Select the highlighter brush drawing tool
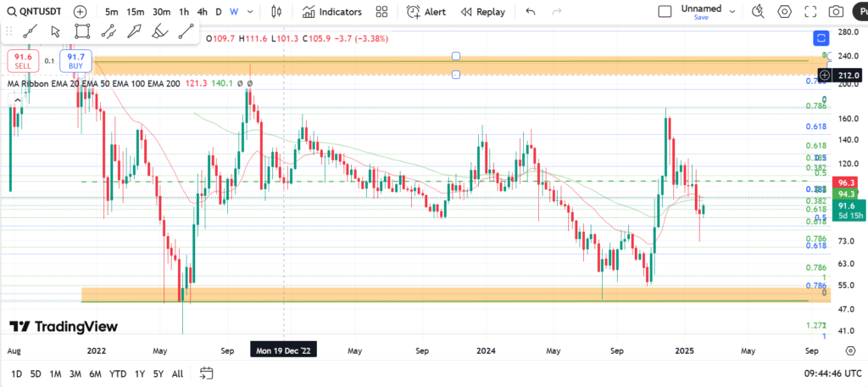The image size is (868, 387). point(159,31)
